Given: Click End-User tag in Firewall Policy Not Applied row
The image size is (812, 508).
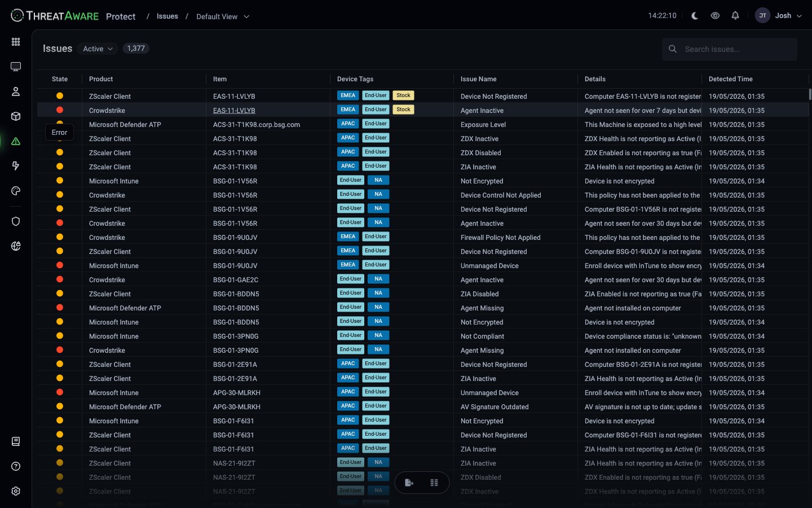Looking at the screenshot, I should point(376,237).
